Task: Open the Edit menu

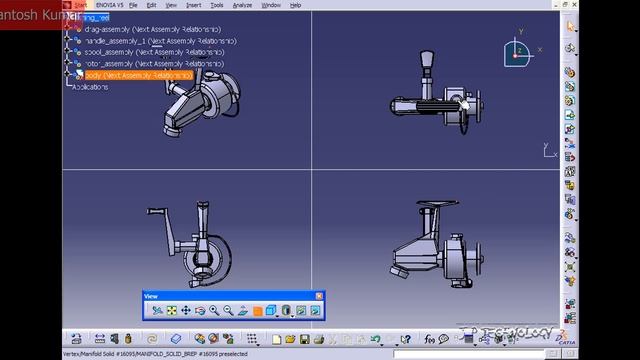Action: click(x=151, y=5)
